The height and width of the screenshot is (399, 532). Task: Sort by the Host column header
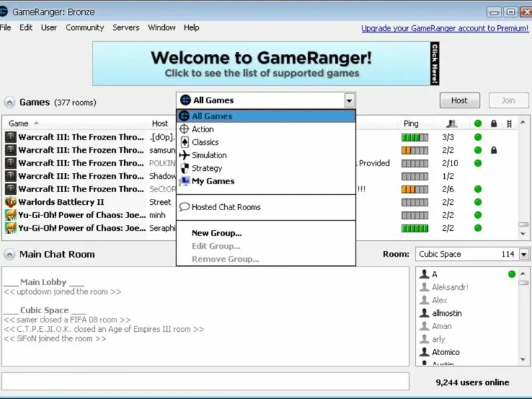(x=162, y=124)
